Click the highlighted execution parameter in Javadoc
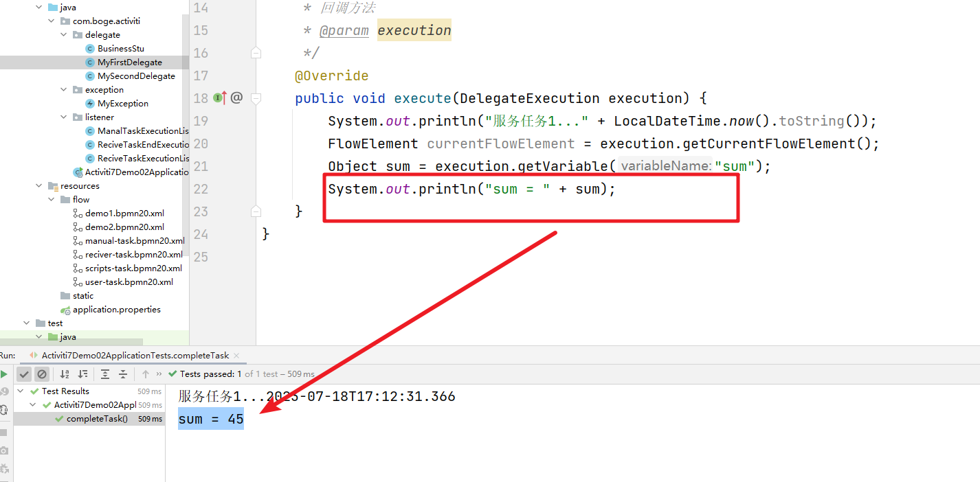The height and width of the screenshot is (482, 980). pyautogui.click(x=414, y=30)
